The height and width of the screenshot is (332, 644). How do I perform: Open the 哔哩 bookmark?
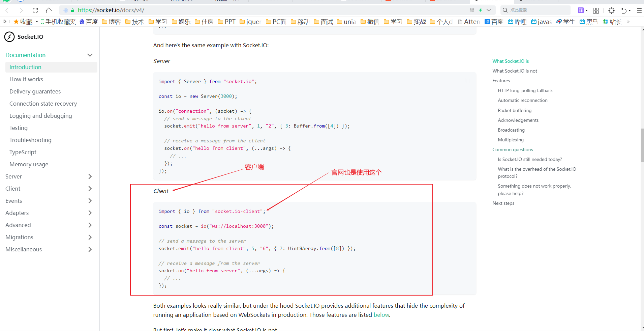pyautogui.click(x=517, y=22)
